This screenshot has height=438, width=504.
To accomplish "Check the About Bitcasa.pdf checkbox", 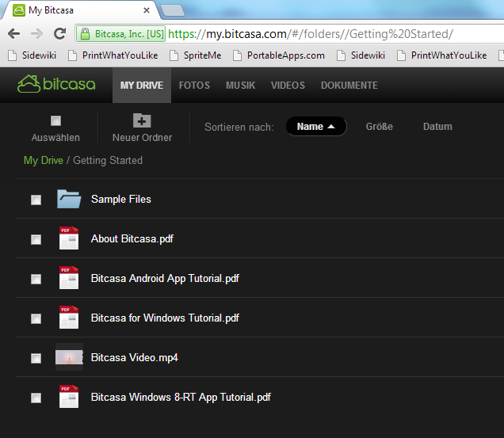I will click(x=36, y=239).
